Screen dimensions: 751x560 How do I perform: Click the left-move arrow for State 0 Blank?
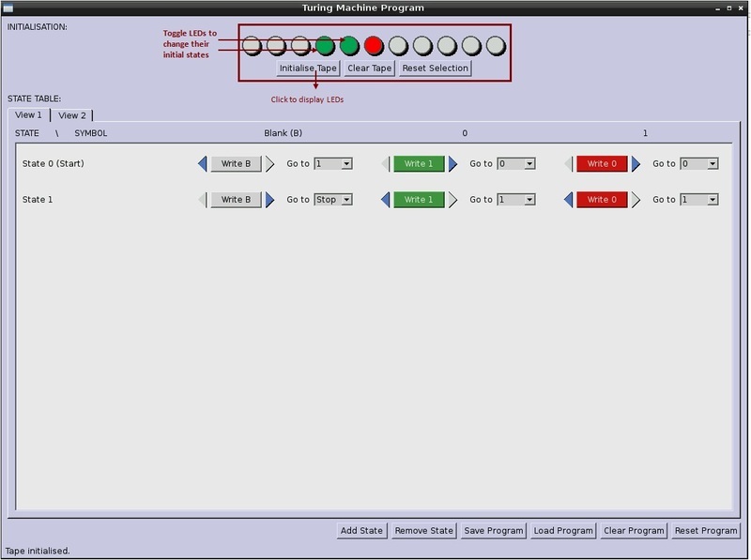point(203,164)
